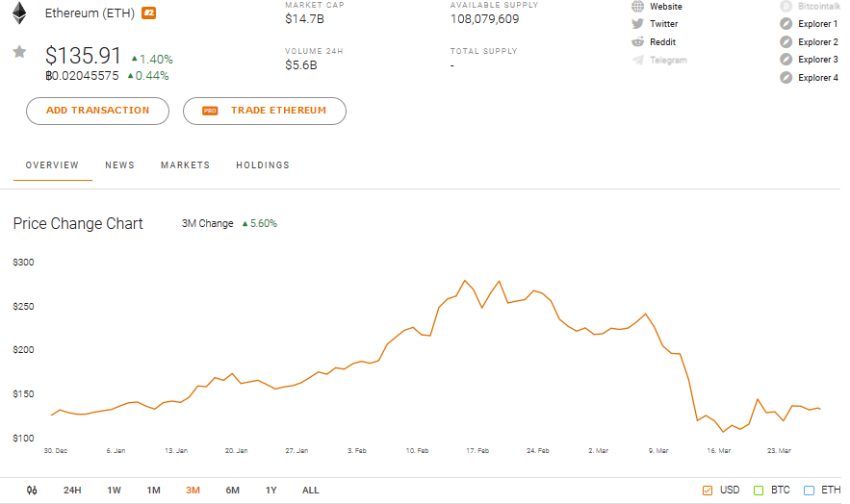Click the Ethereum diamond logo

[19, 13]
